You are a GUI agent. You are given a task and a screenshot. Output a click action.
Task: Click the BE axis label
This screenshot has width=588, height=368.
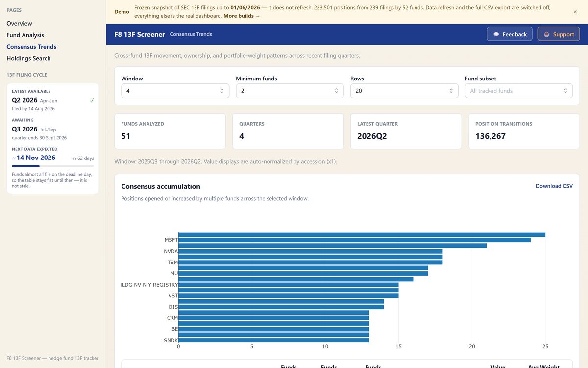tap(175, 329)
